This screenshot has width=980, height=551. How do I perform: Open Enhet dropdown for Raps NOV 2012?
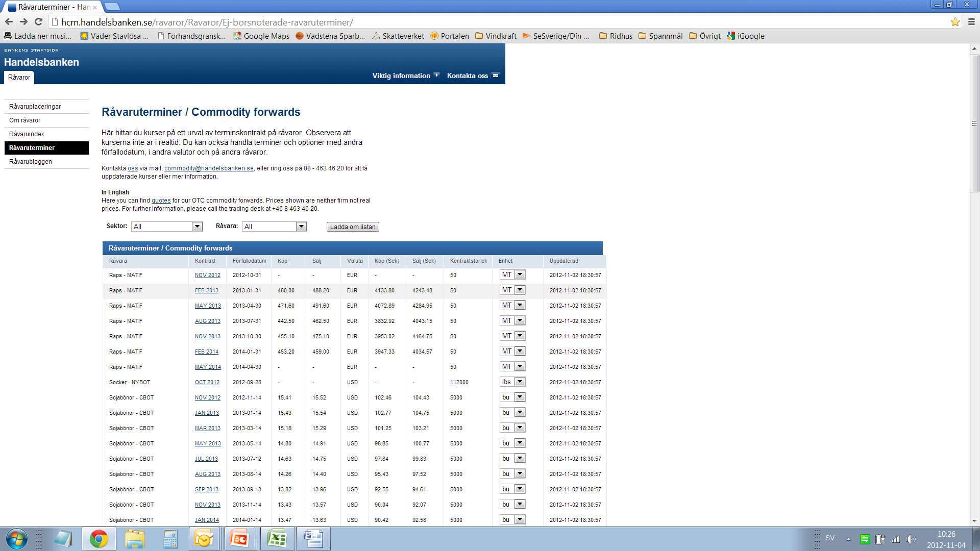click(x=512, y=275)
